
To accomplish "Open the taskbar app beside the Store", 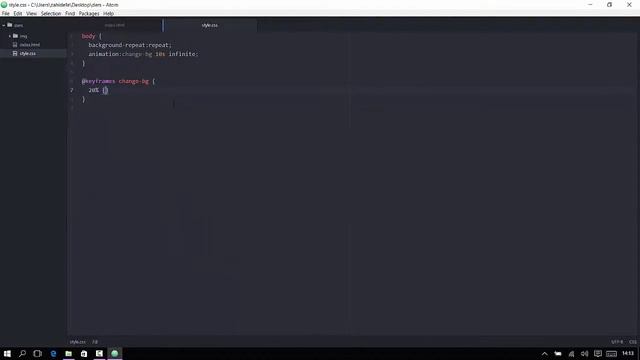I will (x=99, y=353).
